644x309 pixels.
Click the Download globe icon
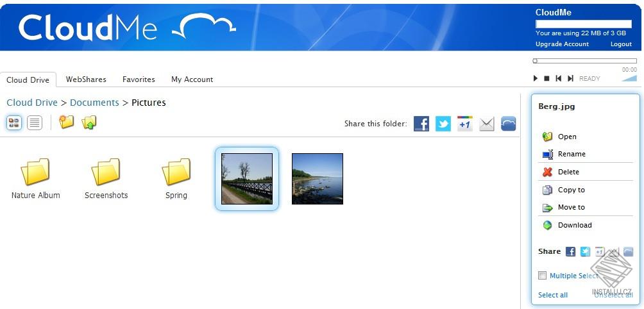click(548, 225)
